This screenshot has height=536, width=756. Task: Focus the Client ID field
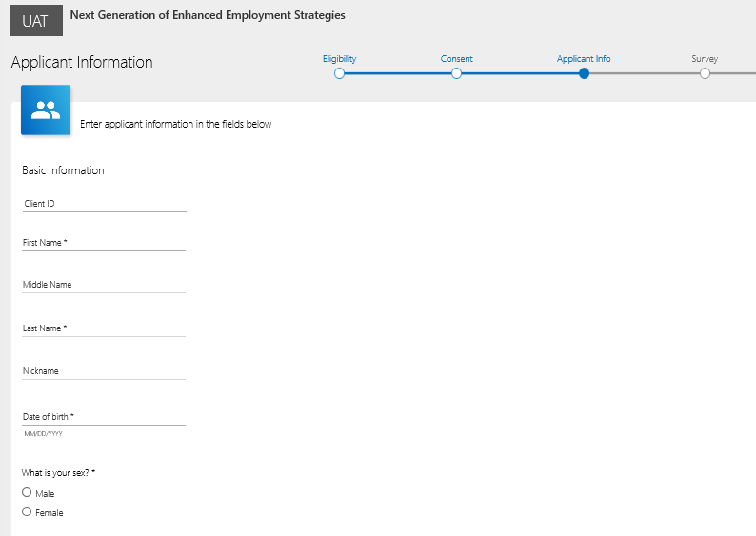point(104,204)
